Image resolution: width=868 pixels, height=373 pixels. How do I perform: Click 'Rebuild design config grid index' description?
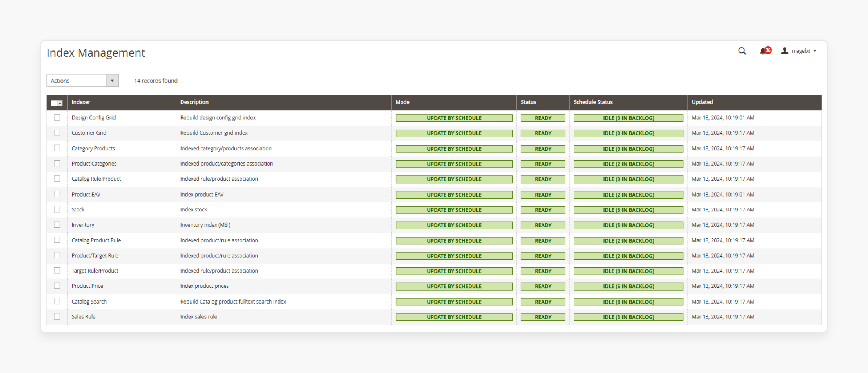click(x=218, y=118)
